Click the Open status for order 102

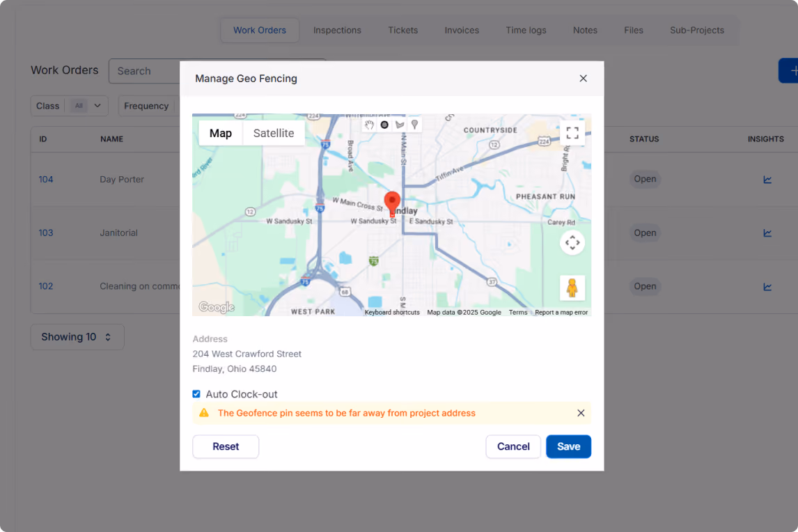coord(645,286)
